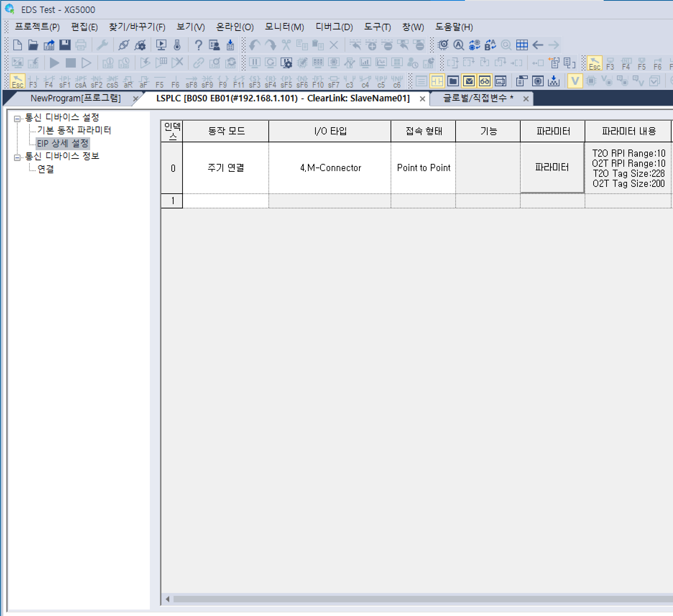The height and width of the screenshot is (616, 673).
Task: Click the back navigation arrow icon
Action: 538,45
